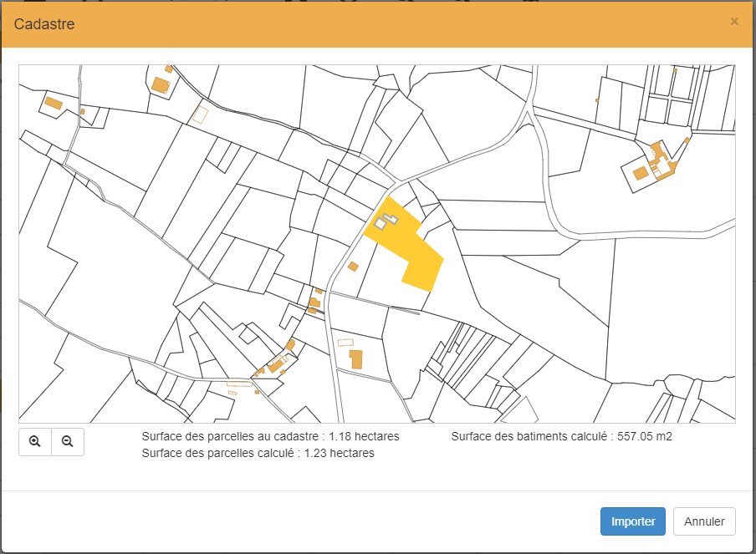
Task: Close the Cadastre dialog with the X
Action: click(733, 23)
